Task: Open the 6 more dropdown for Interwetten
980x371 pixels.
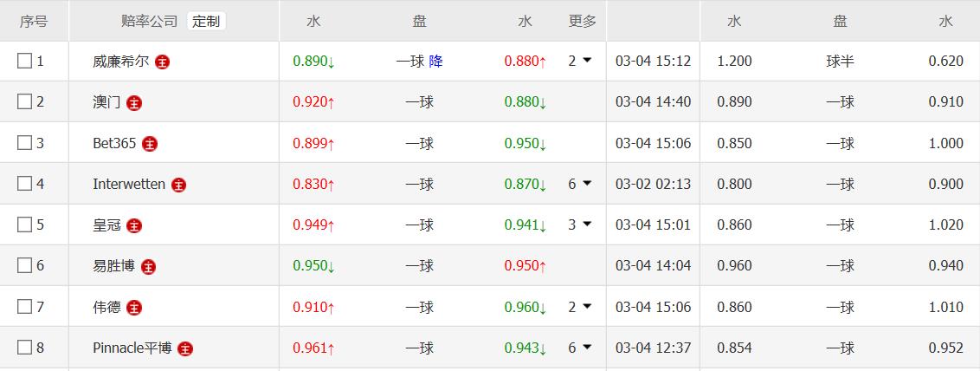Action: (579, 184)
